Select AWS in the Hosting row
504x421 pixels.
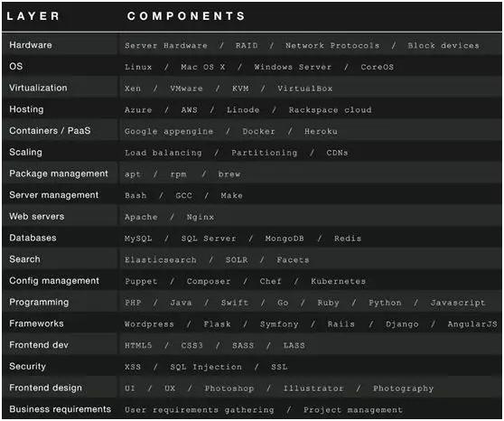coord(189,110)
